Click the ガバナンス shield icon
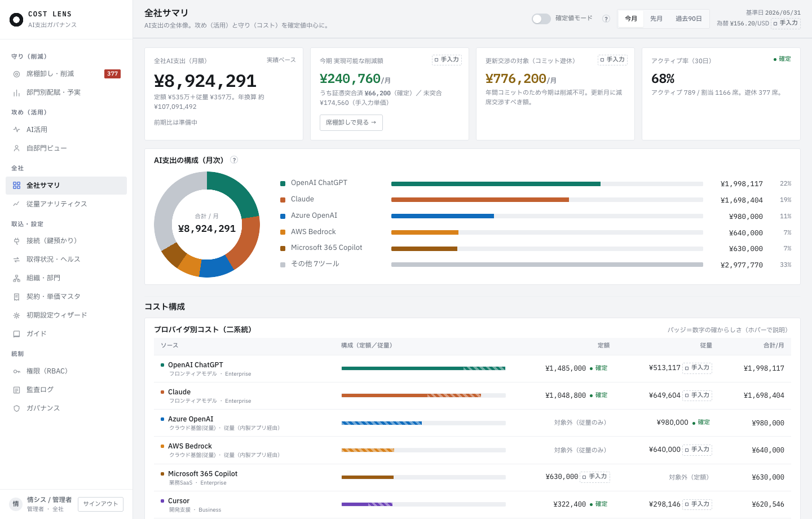 (x=16, y=408)
